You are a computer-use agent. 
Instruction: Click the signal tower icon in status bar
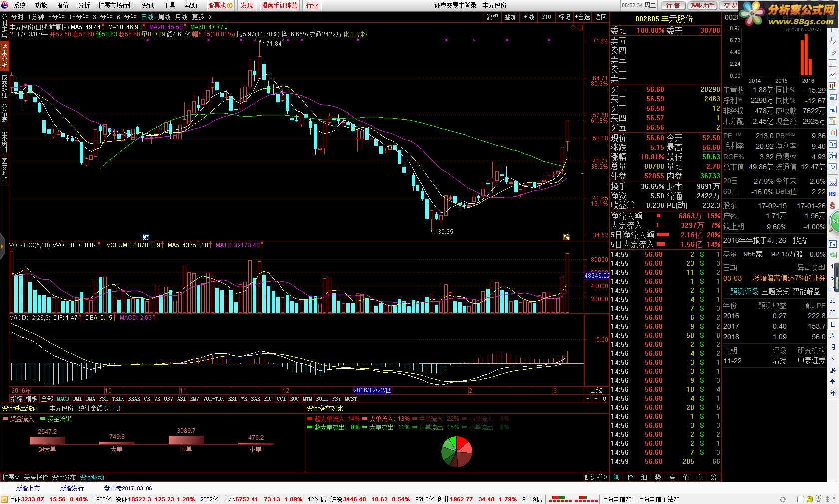[x=818, y=499]
